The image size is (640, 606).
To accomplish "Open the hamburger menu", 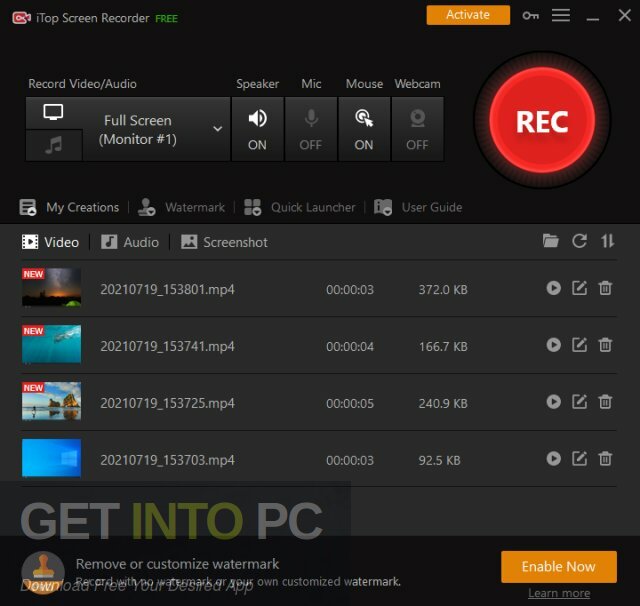I will click(561, 16).
